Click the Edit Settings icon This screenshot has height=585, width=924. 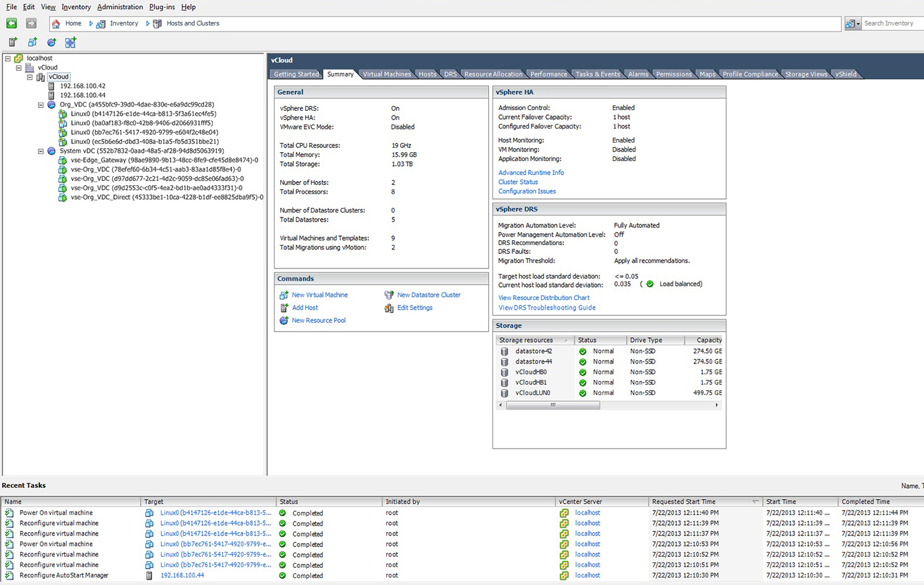pos(389,308)
